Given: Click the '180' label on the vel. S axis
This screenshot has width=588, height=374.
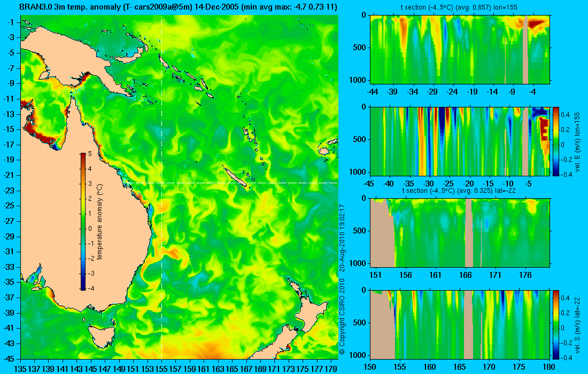Looking at the screenshot, I should [x=549, y=367].
